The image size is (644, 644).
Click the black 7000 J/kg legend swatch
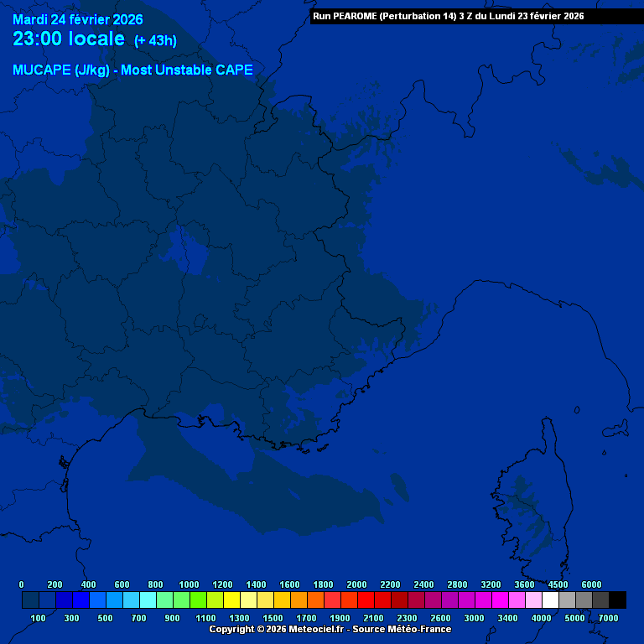pos(617,600)
